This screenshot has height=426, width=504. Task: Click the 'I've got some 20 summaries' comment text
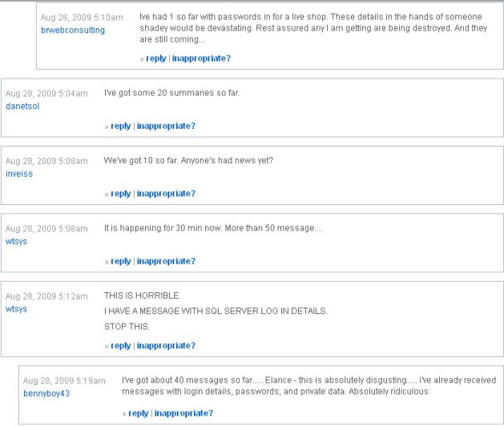click(x=172, y=93)
